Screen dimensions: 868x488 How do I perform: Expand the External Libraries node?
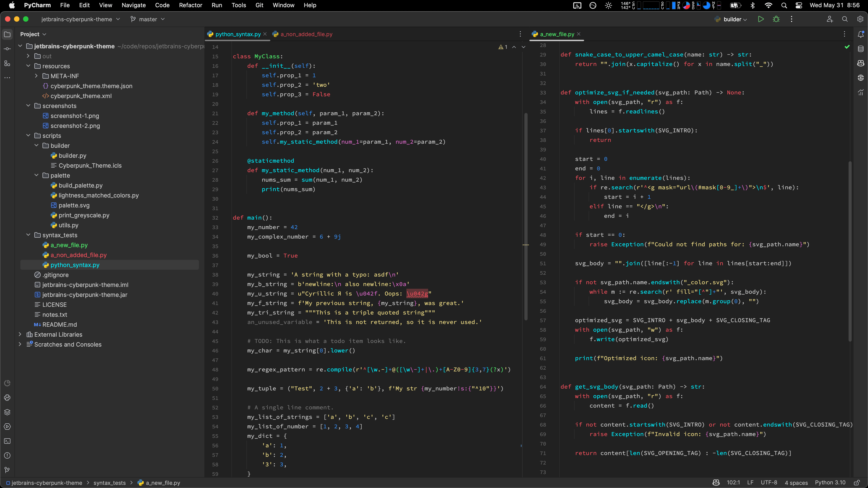[20, 334]
